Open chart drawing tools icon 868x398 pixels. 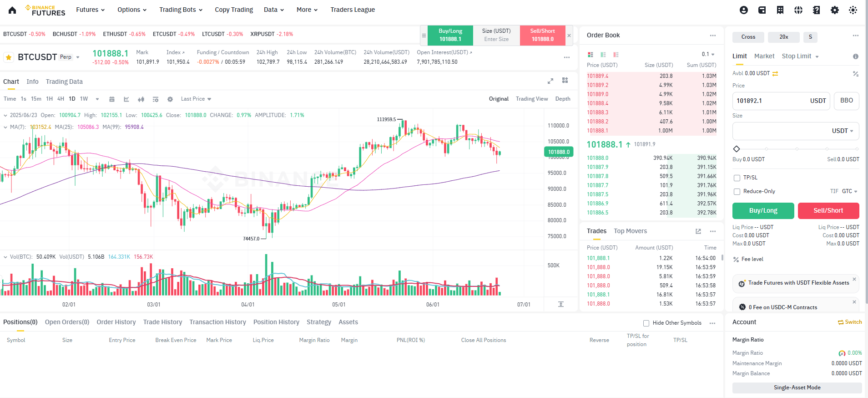click(x=126, y=99)
